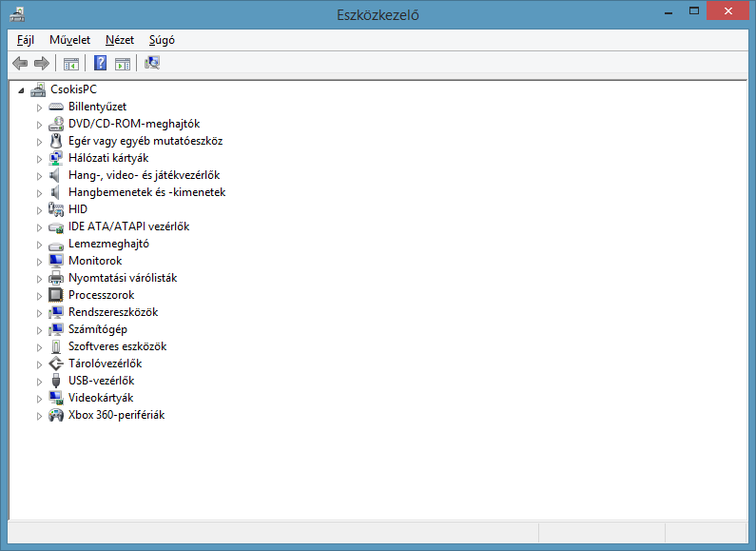Image resolution: width=756 pixels, height=551 pixels.
Task: Open the Help toolbar icon
Action: pyautogui.click(x=100, y=63)
